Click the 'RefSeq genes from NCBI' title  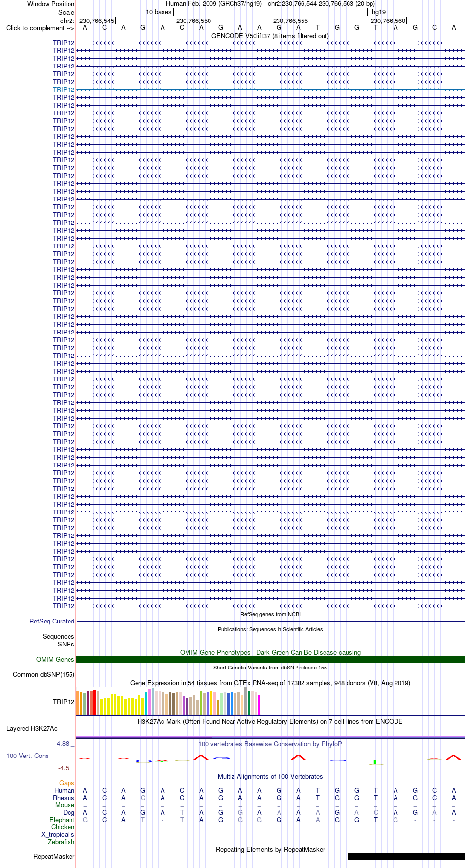click(270, 615)
